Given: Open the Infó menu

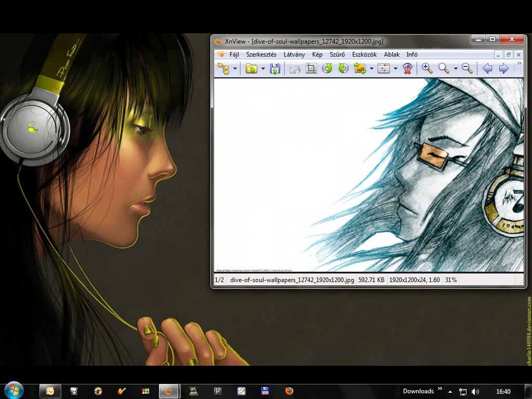Looking at the screenshot, I should click(412, 54).
